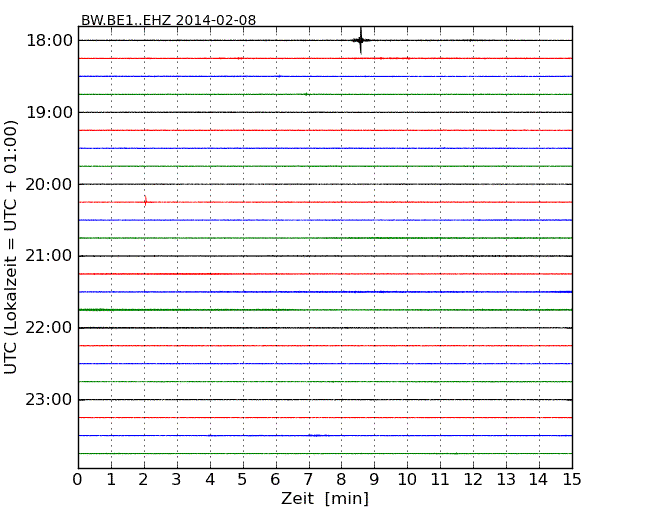Click the x-axis tick label 3
The height and width of the screenshot is (520, 650).
coord(177,479)
